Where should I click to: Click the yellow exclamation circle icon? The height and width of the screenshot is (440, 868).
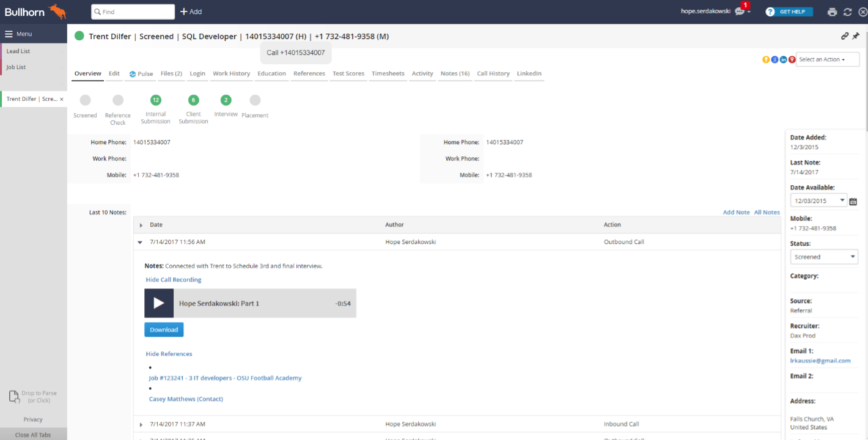tap(766, 59)
